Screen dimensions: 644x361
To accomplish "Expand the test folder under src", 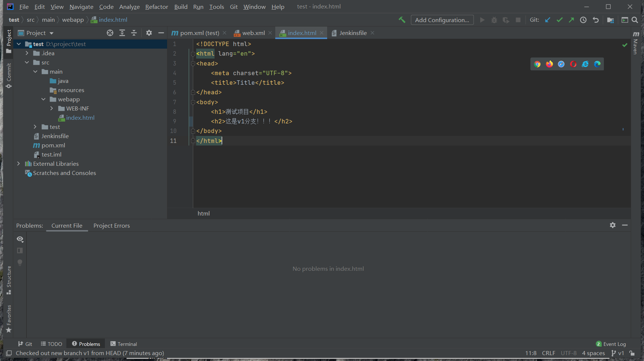I will [x=35, y=127].
